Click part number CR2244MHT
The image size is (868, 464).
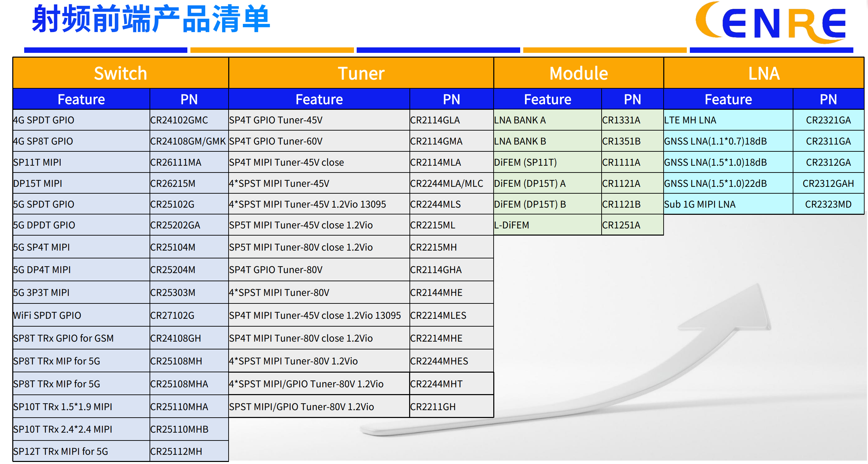pyautogui.click(x=436, y=384)
